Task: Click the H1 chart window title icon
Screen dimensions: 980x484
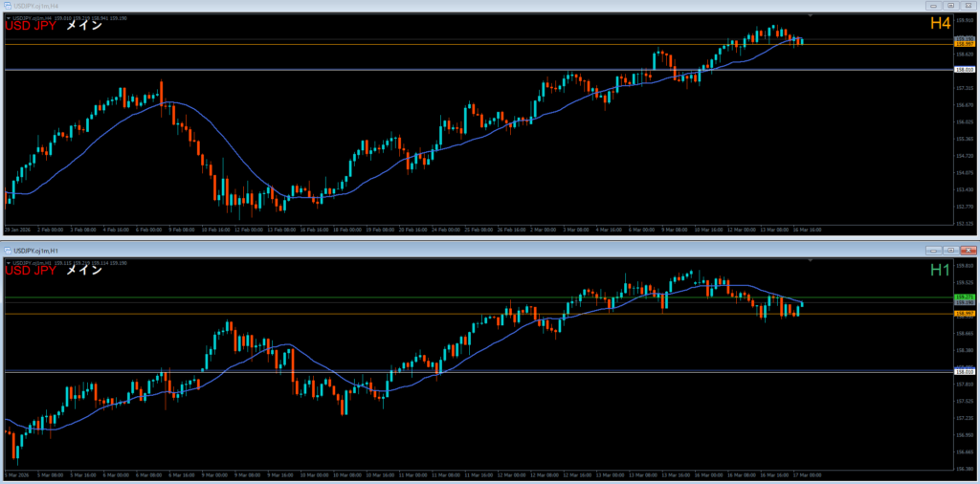Action: click(x=8, y=250)
